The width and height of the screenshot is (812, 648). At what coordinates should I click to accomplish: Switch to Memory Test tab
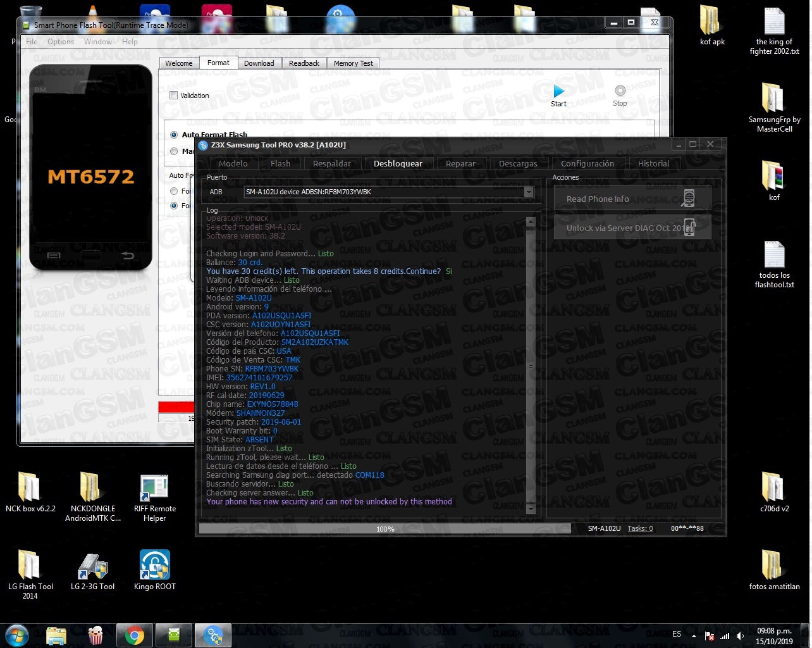click(354, 63)
